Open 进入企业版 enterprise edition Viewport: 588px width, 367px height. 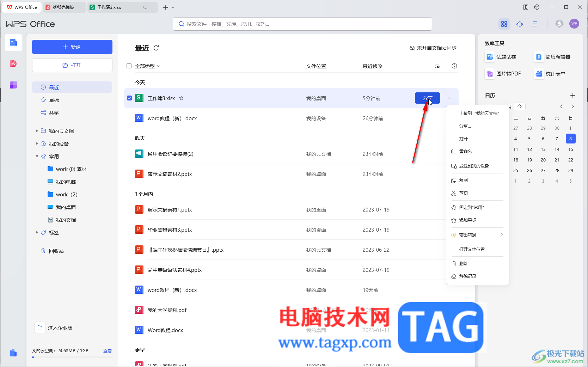point(54,328)
